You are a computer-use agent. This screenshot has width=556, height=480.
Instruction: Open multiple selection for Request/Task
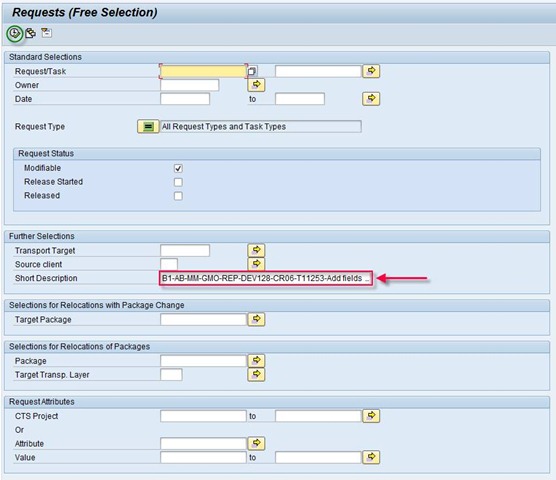371,71
